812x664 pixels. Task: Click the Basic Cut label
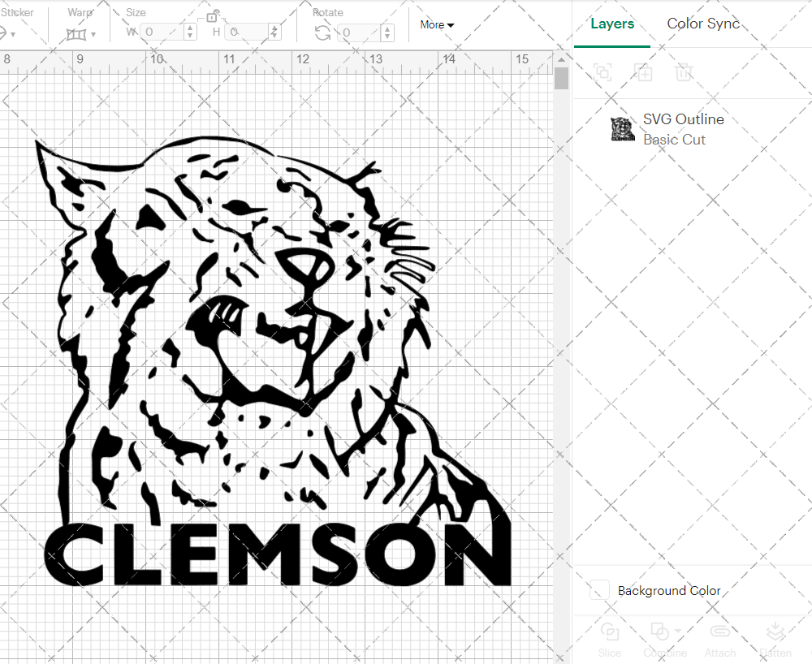coord(674,140)
